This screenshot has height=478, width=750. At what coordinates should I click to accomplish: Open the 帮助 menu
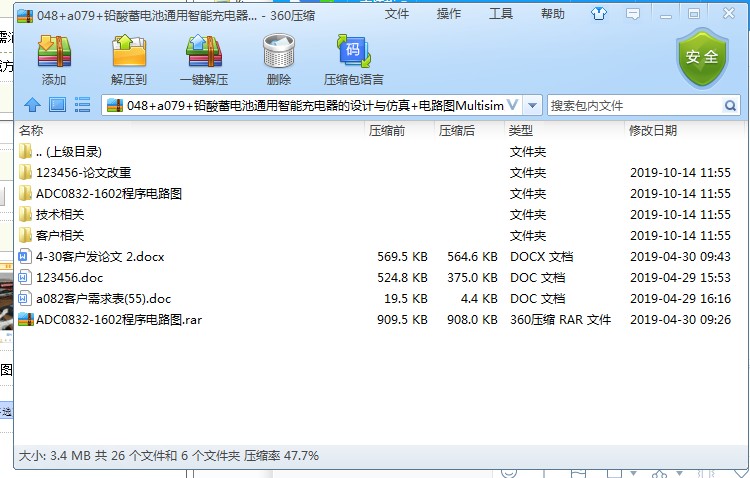553,14
